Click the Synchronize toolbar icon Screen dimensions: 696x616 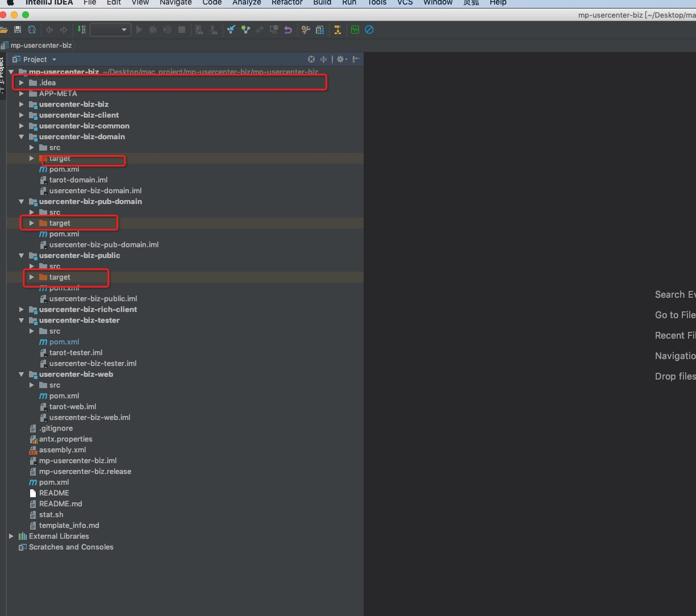pyautogui.click(x=31, y=30)
